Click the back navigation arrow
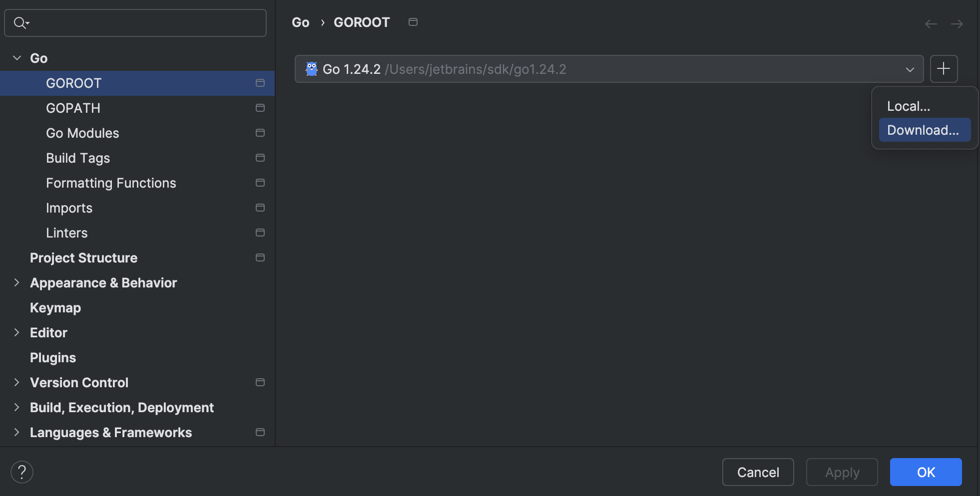980x496 pixels. (x=931, y=23)
